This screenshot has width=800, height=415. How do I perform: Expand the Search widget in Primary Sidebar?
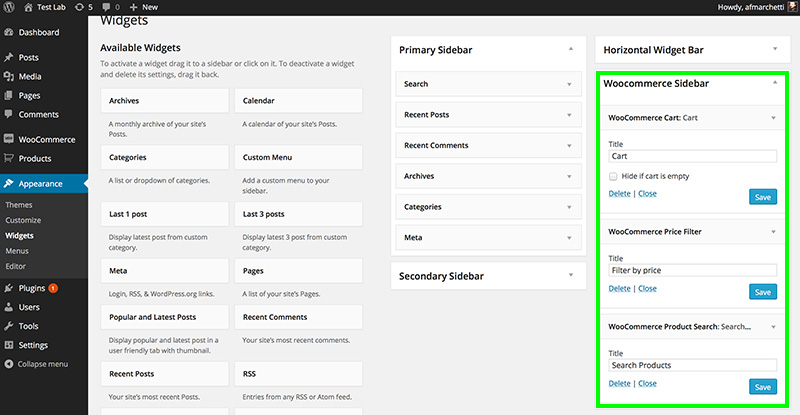pyautogui.click(x=569, y=84)
